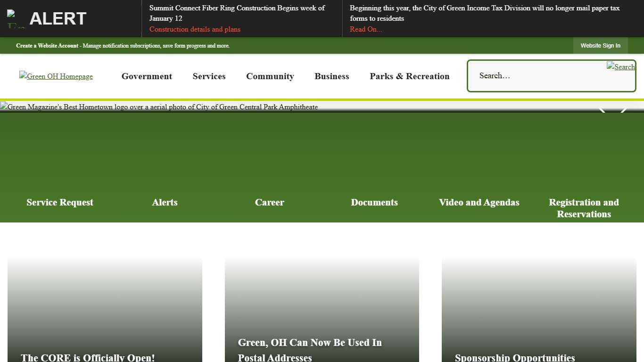644x362 pixels.
Task: Open the Service Request quick link
Action: 59,202
